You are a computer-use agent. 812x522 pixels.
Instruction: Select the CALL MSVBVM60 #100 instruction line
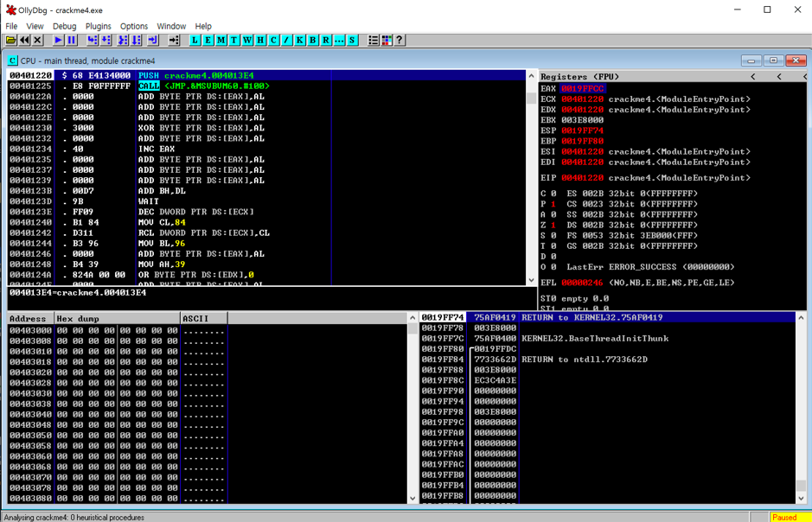click(x=266, y=86)
